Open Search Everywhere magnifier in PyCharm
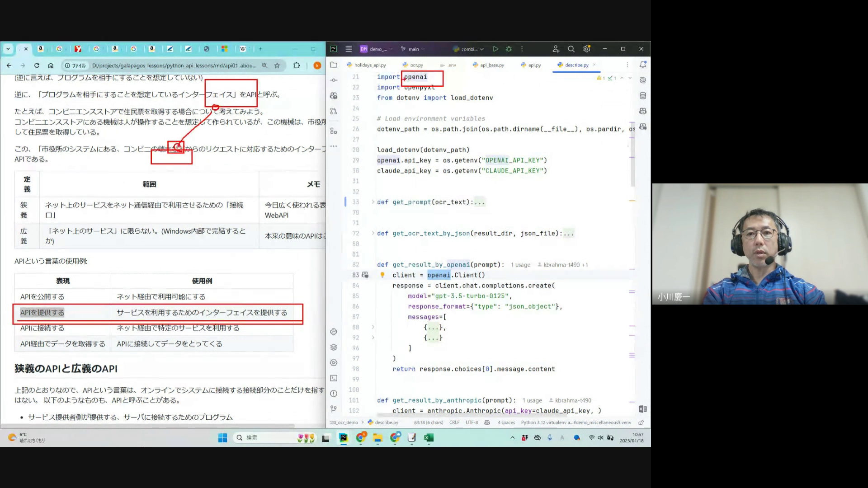This screenshot has height=488, width=868. pos(571,49)
